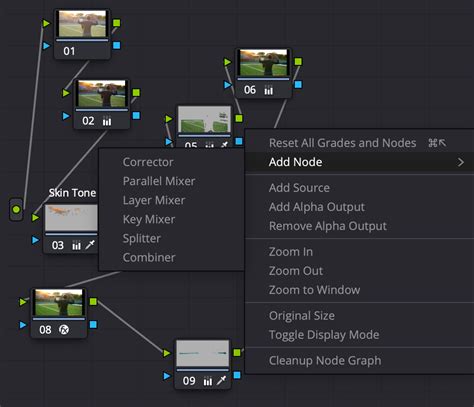Select Corrector from the Add Node submenu
Image resolution: width=474 pixels, height=407 pixels.
tap(148, 162)
